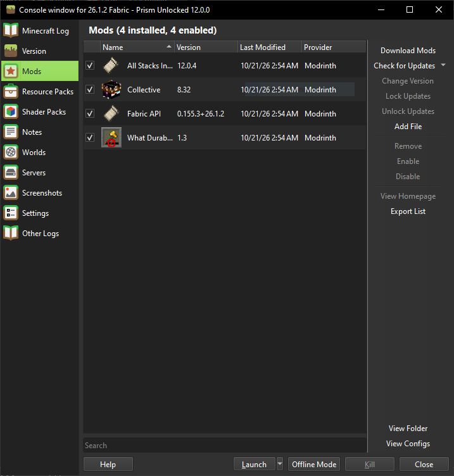Click the Screenshots picture icon
This screenshot has height=476, width=454.
11,193
